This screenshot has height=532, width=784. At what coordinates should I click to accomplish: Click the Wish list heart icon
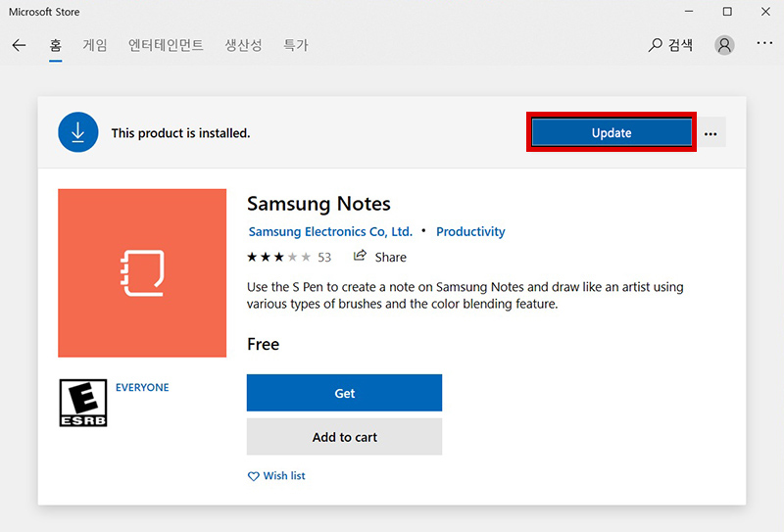(254, 476)
